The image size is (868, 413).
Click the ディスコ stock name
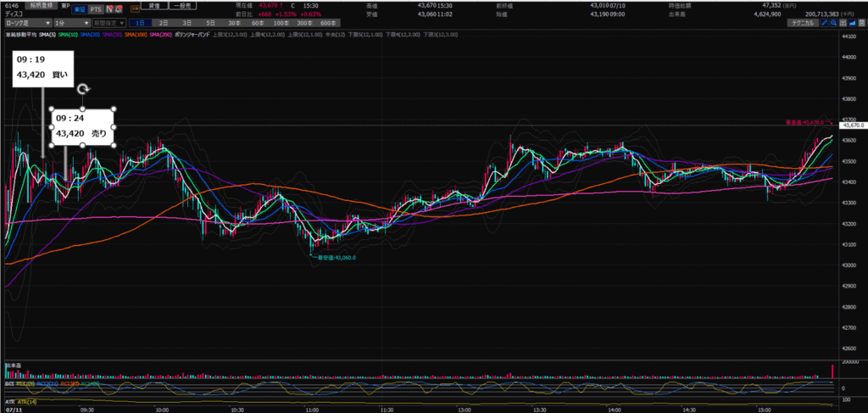click(x=14, y=14)
